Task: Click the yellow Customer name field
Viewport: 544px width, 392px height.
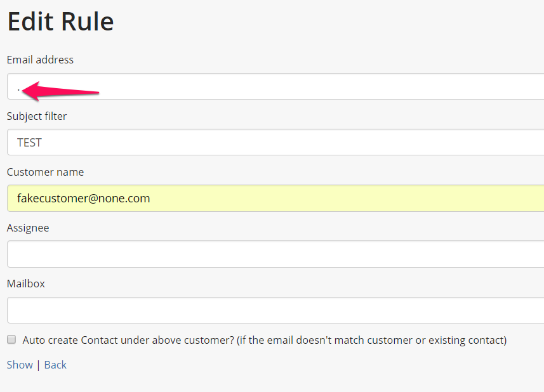Action: [x=317, y=198]
